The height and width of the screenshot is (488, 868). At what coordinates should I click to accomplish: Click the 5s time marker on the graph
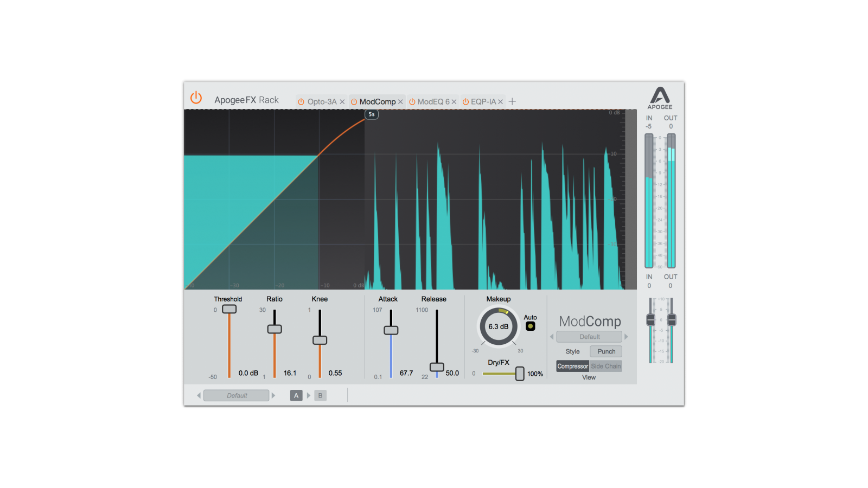coord(372,114)
